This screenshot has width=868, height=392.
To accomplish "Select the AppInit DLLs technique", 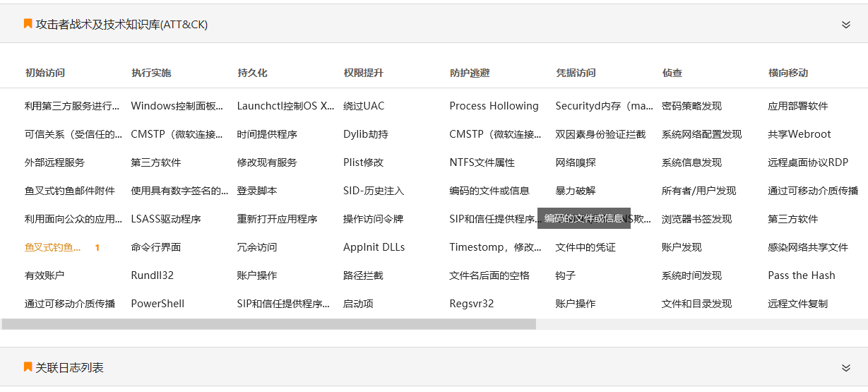I will click(374, 247).
